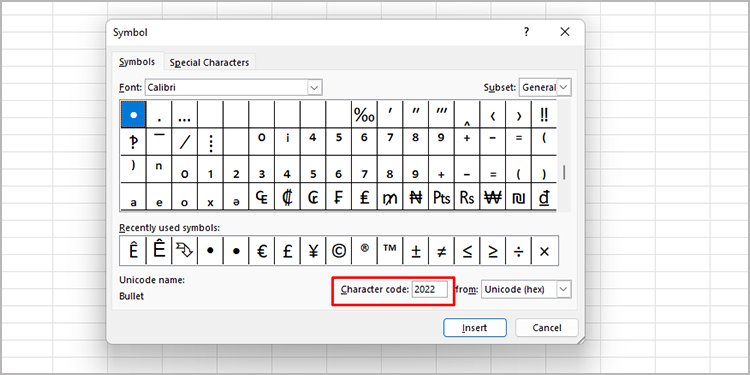The height and width of the screenshot is (375, 750).
Task: Choose the horizontal ellipsis … symbol
Action: click(x=185, y=114)
